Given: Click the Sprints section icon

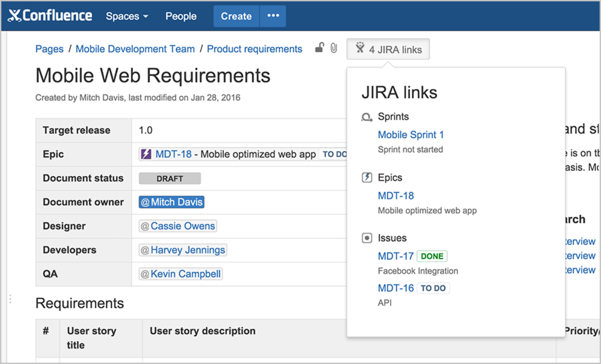Looking at the screenshot, I should coord(367,117).
